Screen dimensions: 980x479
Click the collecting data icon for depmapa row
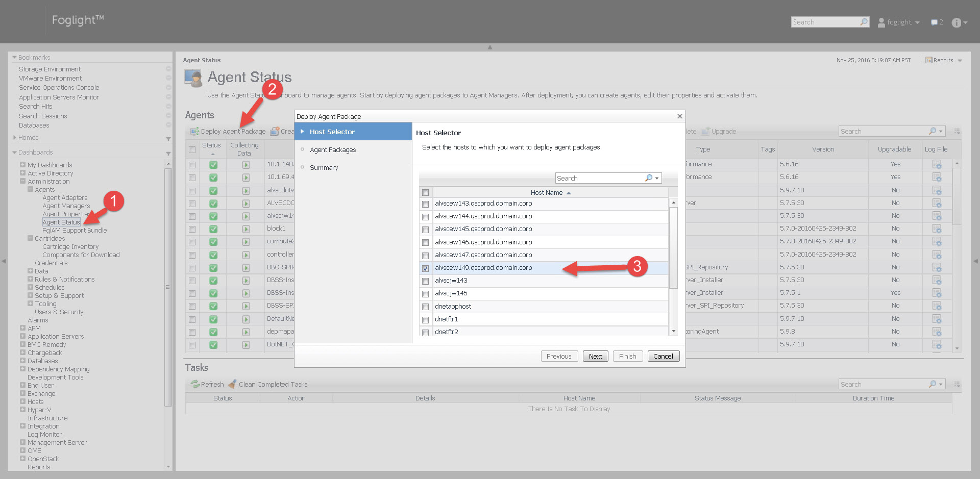tap(246, 332)
